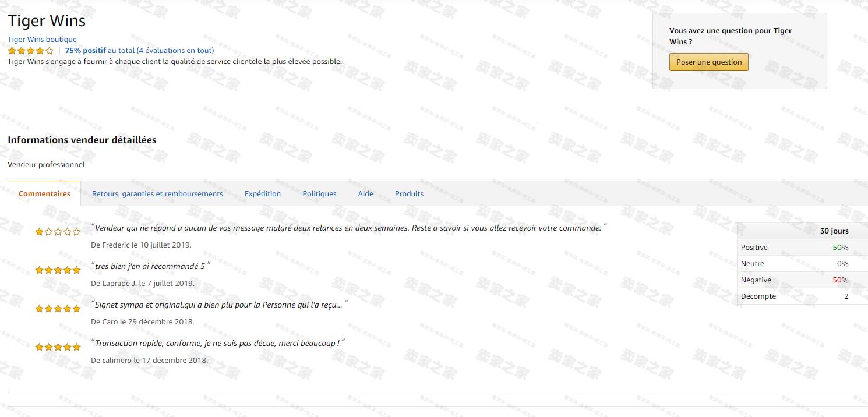868x417 pixels.
Task: Select the review text starting "Transaction rapide, conforme"
Action: [218, 343]
